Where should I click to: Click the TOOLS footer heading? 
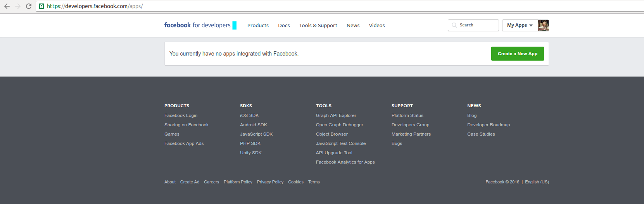(323, 106)
